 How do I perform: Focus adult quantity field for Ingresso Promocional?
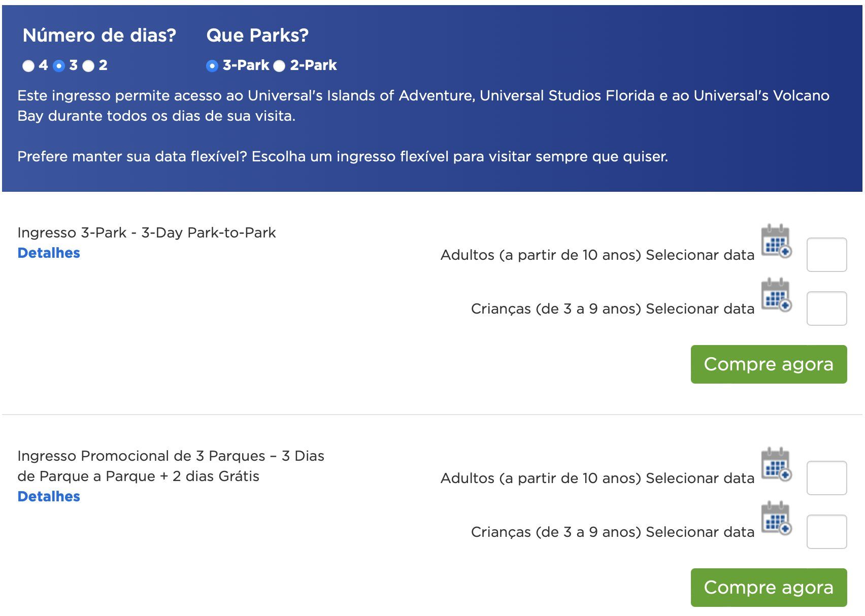[826, 478]
